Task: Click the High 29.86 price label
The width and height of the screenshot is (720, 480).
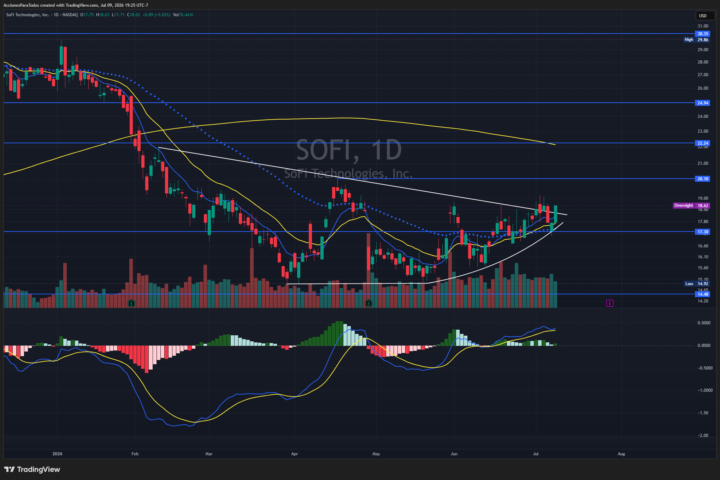Action: [697, 40]
